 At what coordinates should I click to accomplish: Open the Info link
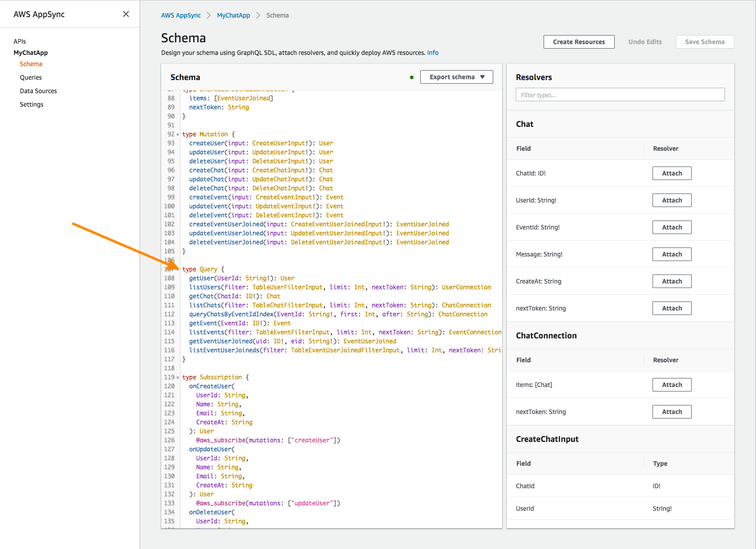click(x=432, y=53)
